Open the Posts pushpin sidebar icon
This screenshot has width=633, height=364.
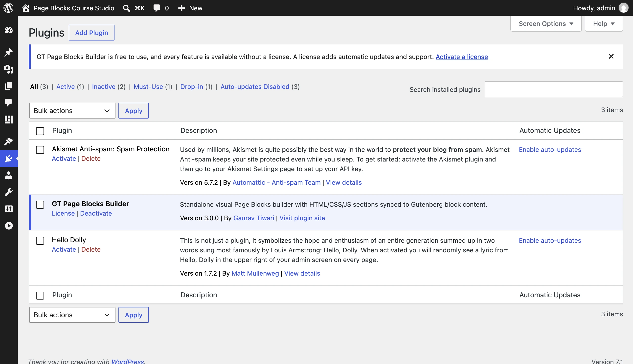(x=9, y=52)
